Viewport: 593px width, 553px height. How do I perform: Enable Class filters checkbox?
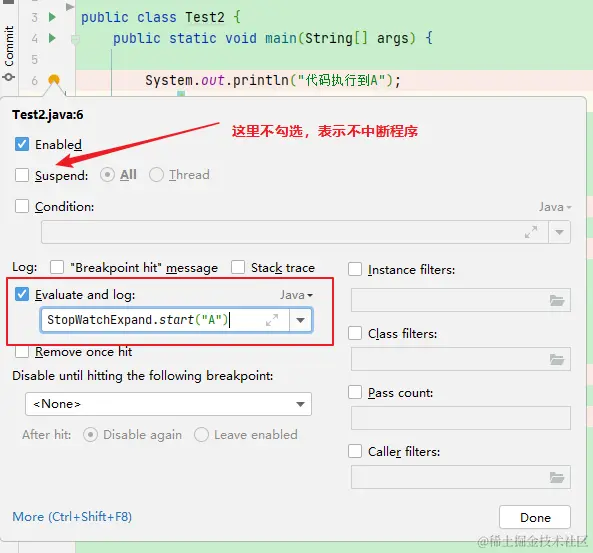click(x=355, y=333)
